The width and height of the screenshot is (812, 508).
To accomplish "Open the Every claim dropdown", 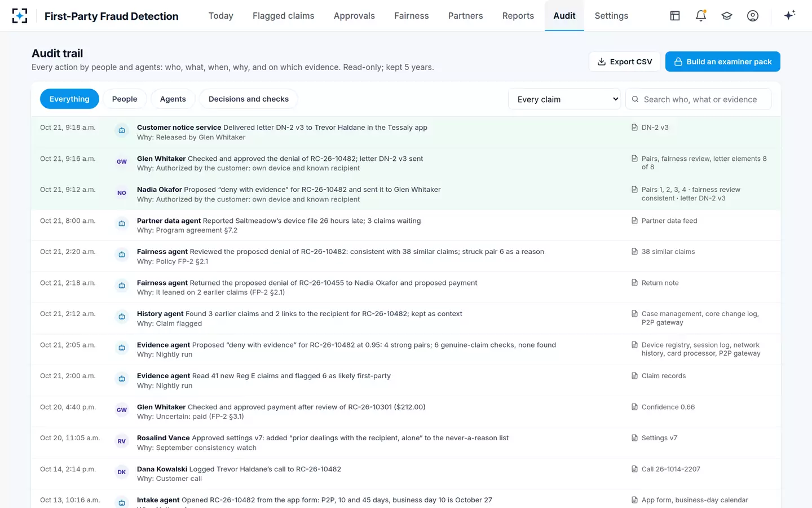I will (x=564, y=99).
